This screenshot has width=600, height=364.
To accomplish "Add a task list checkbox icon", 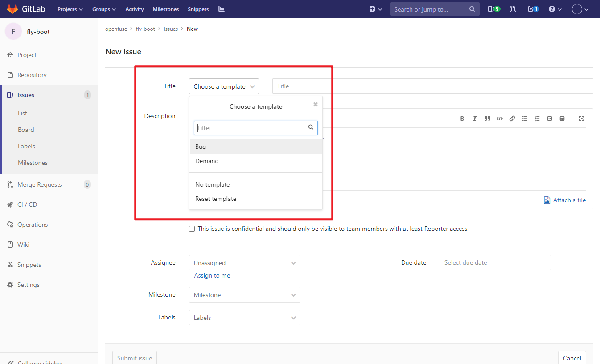I will click(x=550, y=119).
